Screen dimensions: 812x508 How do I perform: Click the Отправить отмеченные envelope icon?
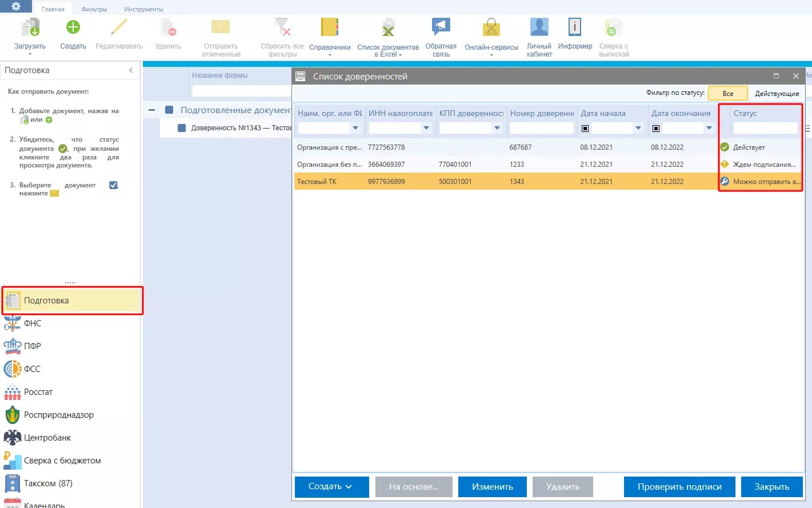click(x=221, y=27)
